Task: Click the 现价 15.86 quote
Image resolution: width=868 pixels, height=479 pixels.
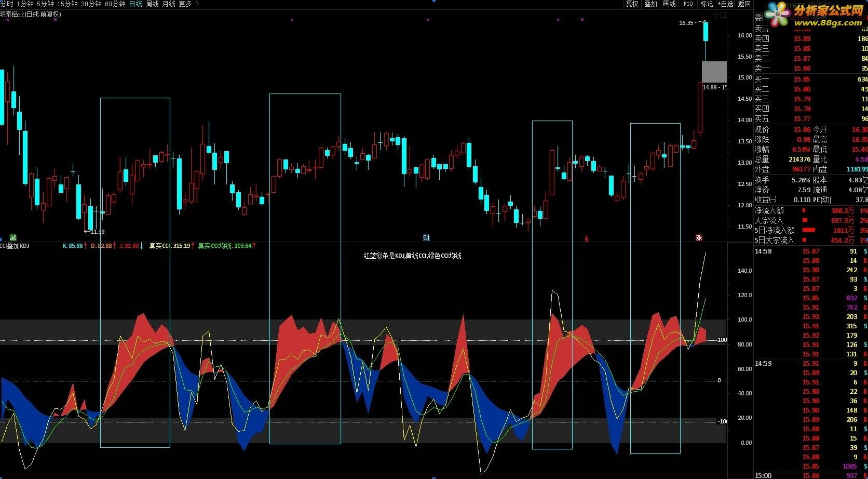Action: coord(802,129)
